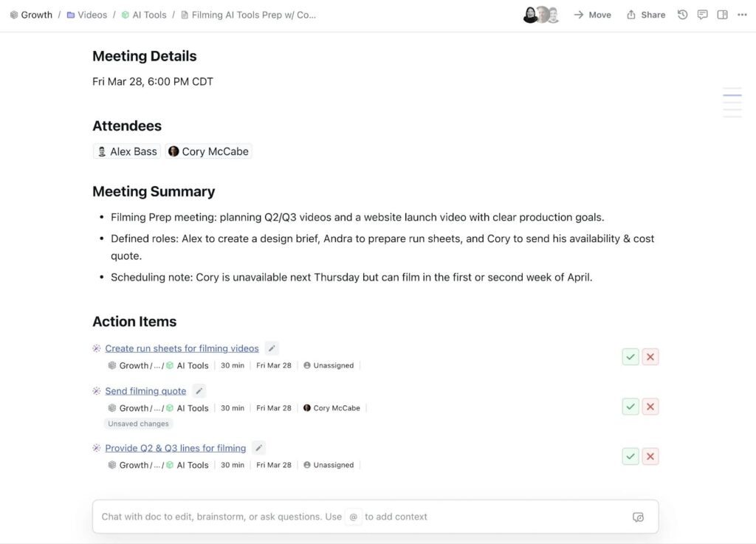The width and height of the screenshot is (756, 544).
Task: Click the Share button
Action: (646, 15)
